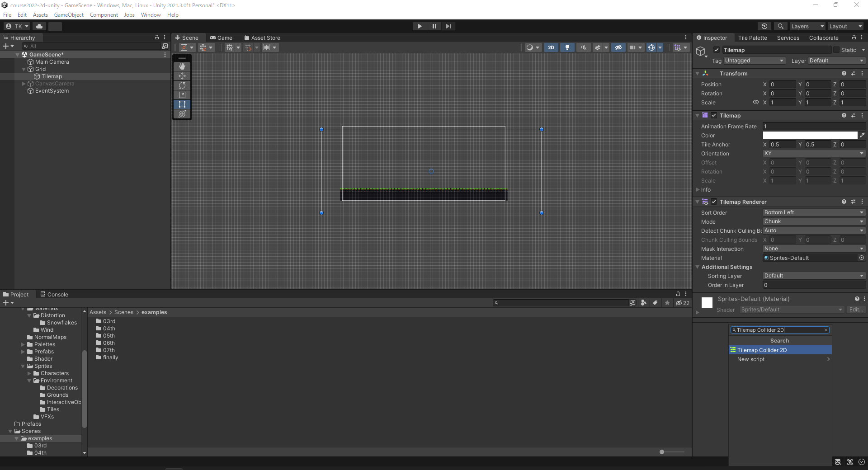Expand the CanvasCamera hierarchy item
The height and width of the screenshot is (470, 868).
(x=24, y=84)
